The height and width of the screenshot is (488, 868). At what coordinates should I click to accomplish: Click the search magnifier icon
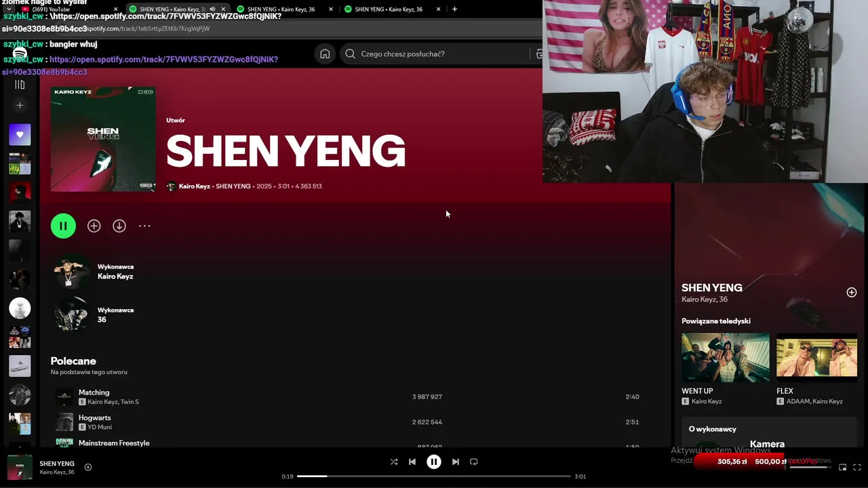pos(350,54)
